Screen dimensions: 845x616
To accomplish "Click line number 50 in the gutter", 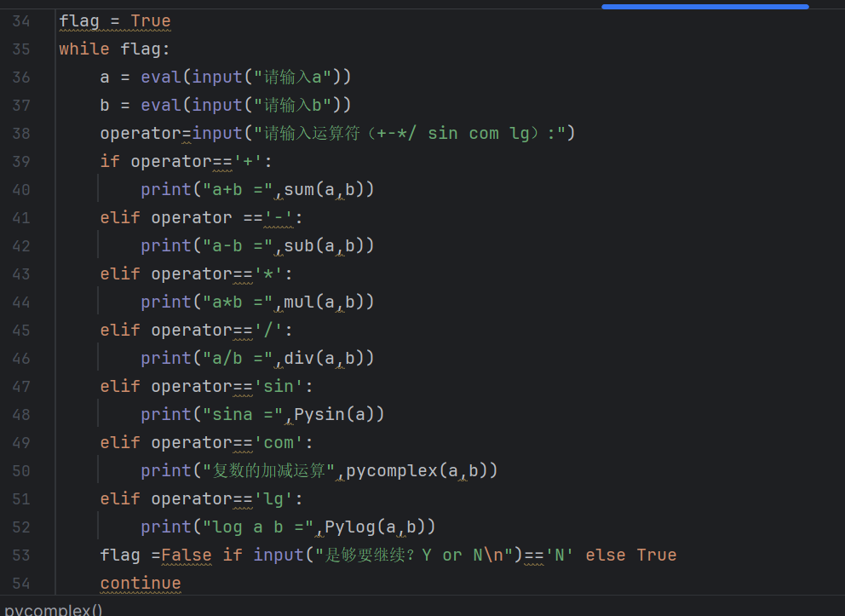I will (x=21, y=470).
